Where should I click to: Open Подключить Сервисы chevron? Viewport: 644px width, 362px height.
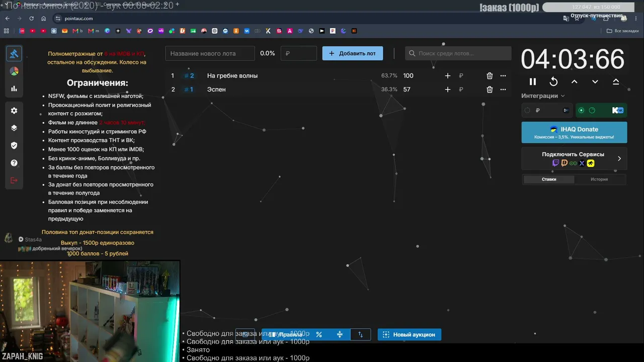coord(619,158)
